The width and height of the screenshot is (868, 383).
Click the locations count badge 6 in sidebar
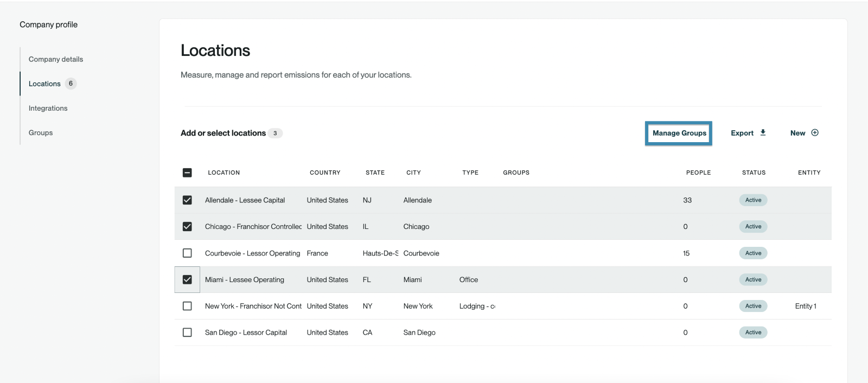click(71, 84)
